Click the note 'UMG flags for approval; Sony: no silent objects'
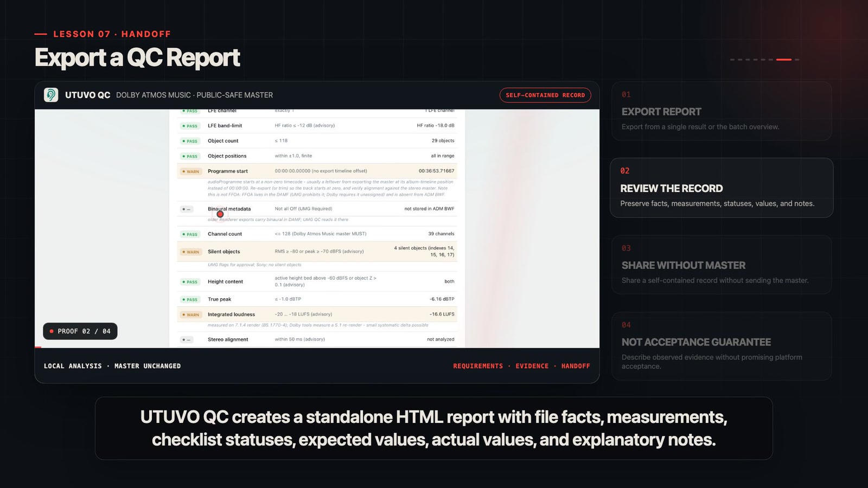 [x=254, y=265]
